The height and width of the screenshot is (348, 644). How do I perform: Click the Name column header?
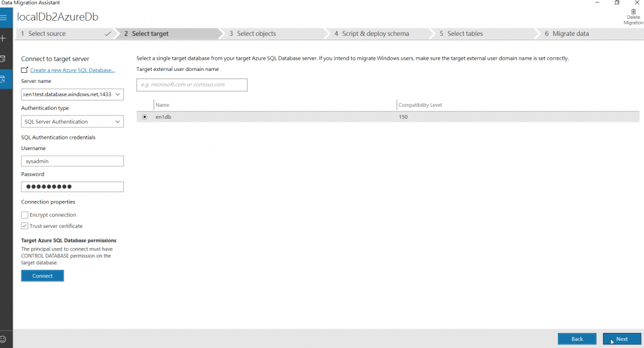162,105
